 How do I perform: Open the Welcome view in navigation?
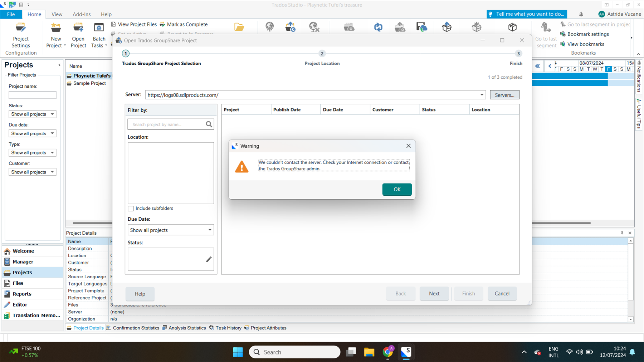pyautogui.click(x=32, y=251)
